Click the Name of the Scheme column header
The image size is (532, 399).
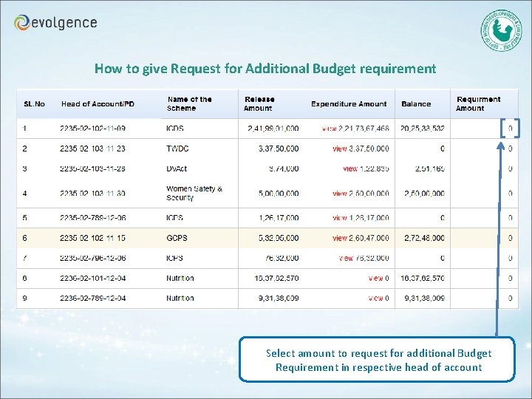[x=189, y=104]
